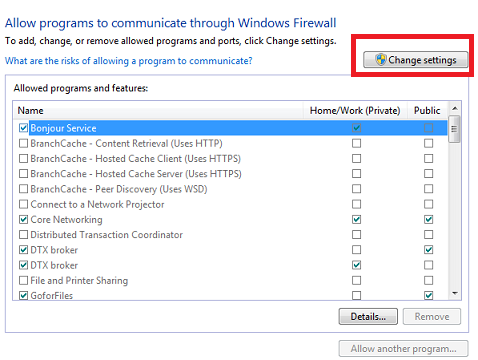Screen dimensions: 478x360
Task: Toggle Core Networking Public checkbox
Action: tap(428, 219)
